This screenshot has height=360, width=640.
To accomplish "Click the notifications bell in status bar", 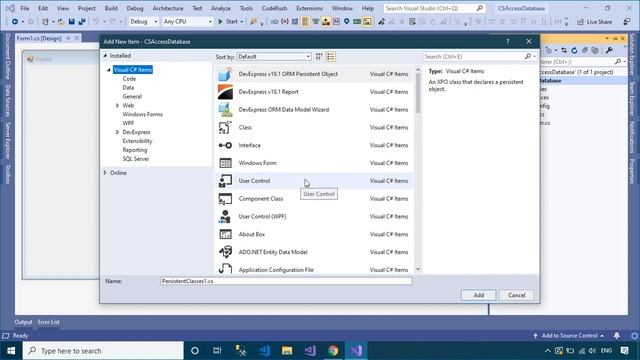I will tap(617, 336).
